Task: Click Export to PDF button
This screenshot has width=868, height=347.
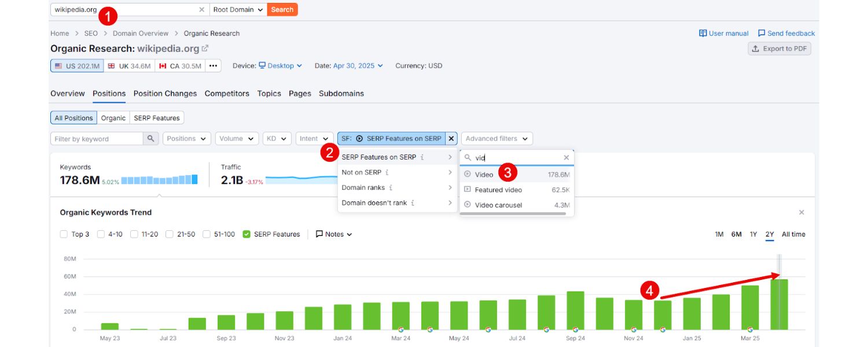Action: coord(779,49)
